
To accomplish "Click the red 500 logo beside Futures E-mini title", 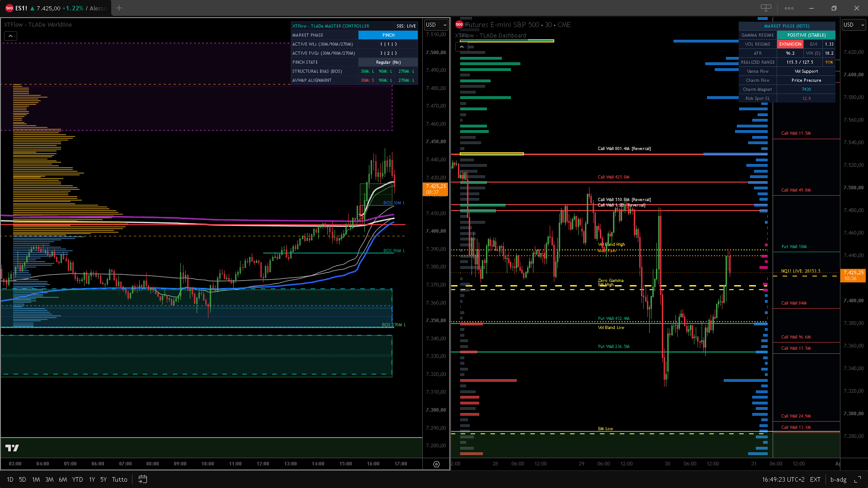I will [x=459, y=24].
